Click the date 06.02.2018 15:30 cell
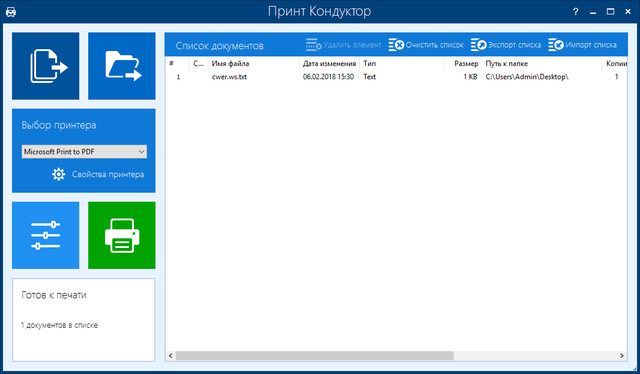Viewport: 640px width, 374px height. tap(328, 77)
